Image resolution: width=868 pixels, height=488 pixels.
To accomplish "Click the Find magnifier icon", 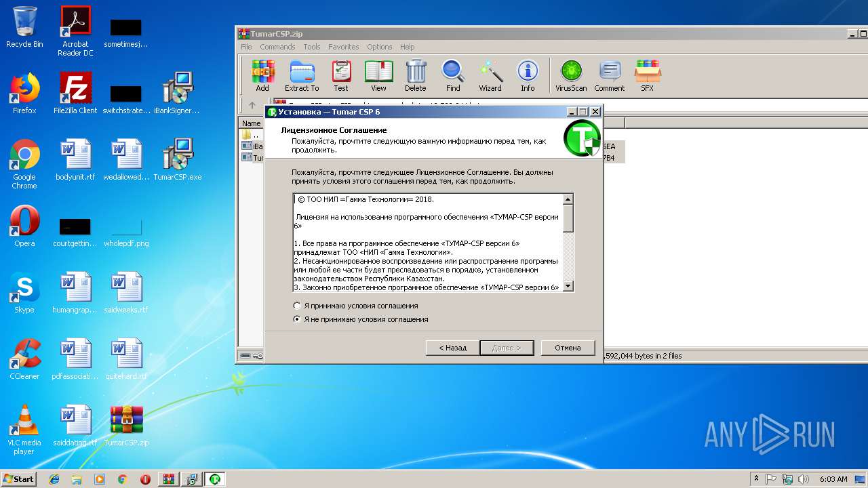I will click(453, 76).
